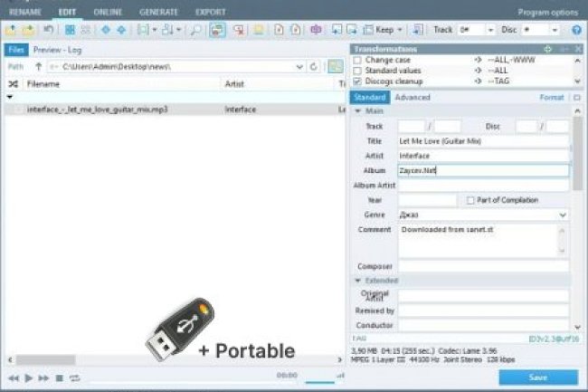Click the undo arrow icon in toolbar

click(48, 29)
